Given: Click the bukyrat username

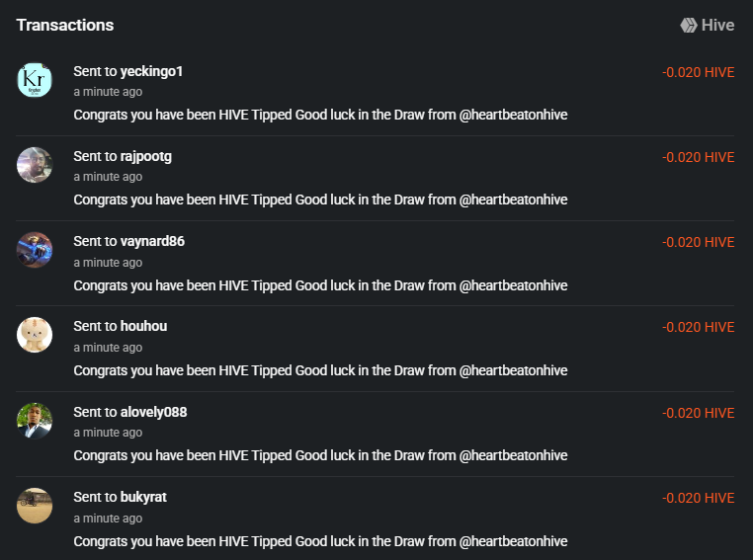Looking at the screenshot, I should point(143,497).
